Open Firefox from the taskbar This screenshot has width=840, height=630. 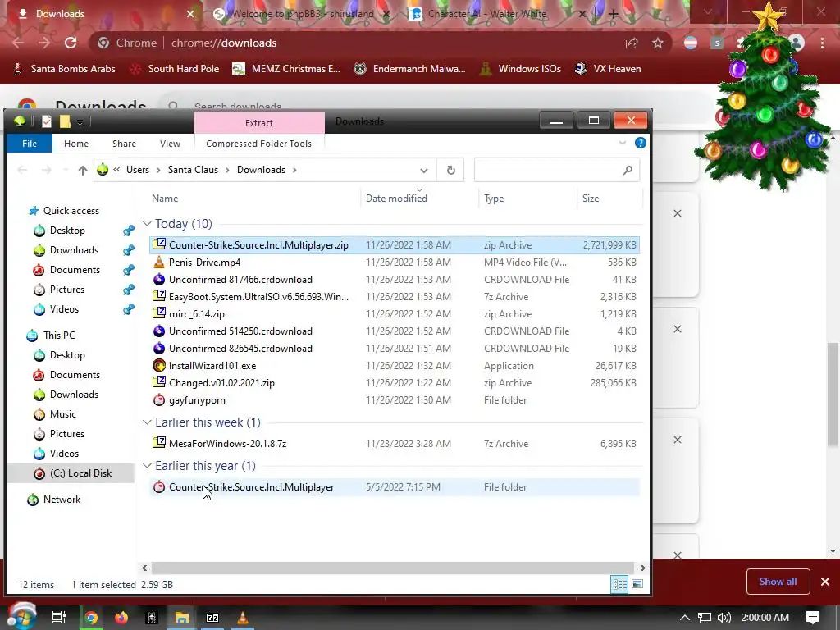point(121,618)
